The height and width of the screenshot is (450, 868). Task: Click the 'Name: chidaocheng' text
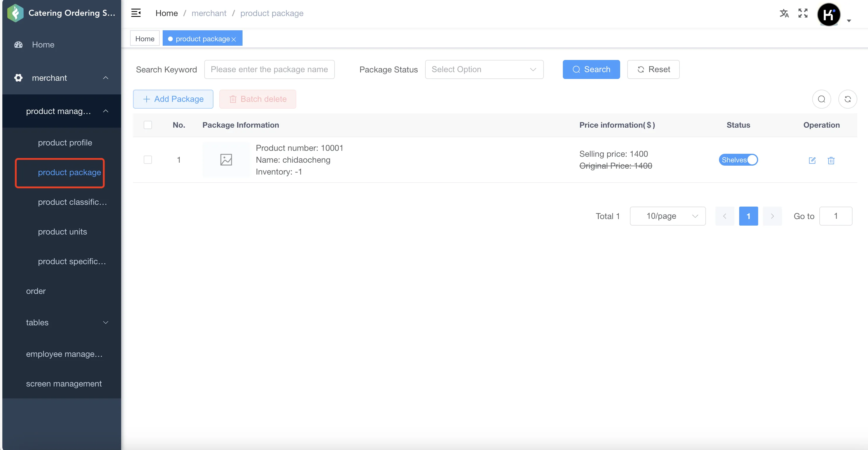click(x=293, y=160)
